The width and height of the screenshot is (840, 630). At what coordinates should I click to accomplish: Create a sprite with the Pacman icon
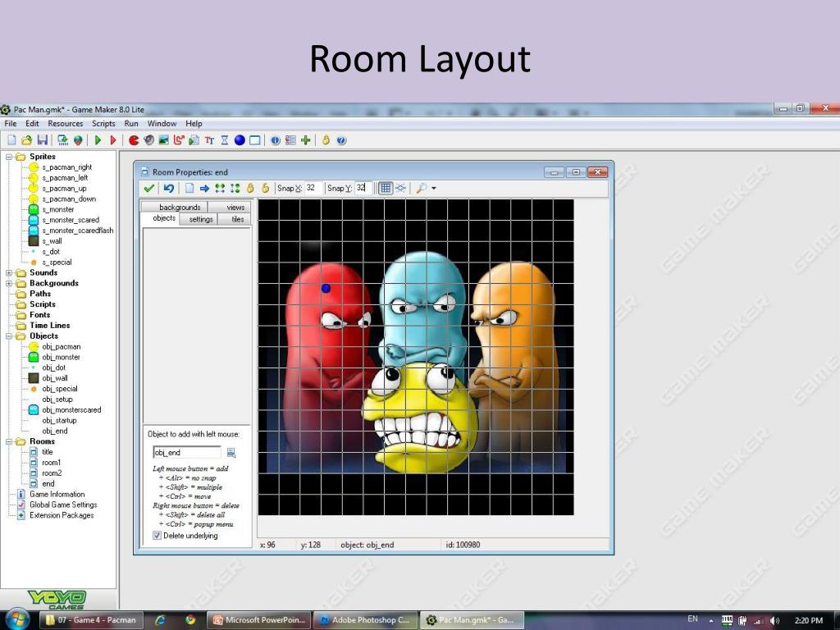click(x=134, y=140)
